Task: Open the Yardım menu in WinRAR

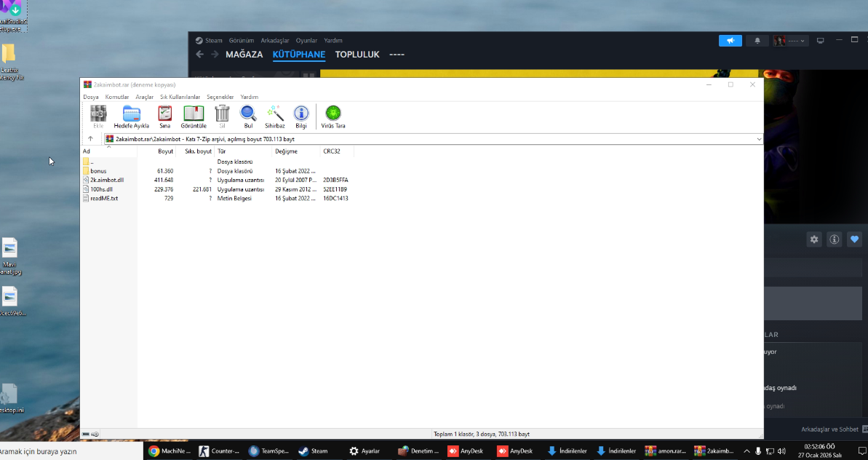Action: 249,97
